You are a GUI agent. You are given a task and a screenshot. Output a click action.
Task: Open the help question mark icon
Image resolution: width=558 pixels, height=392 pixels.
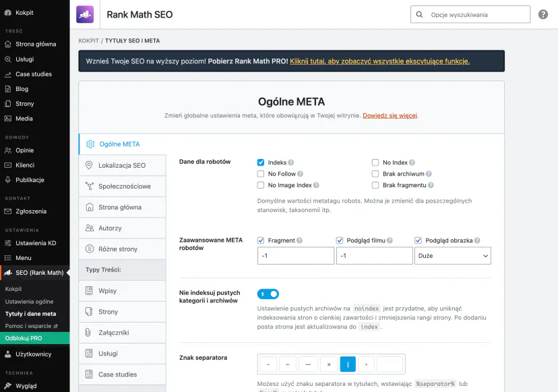[x=542, y=15]
